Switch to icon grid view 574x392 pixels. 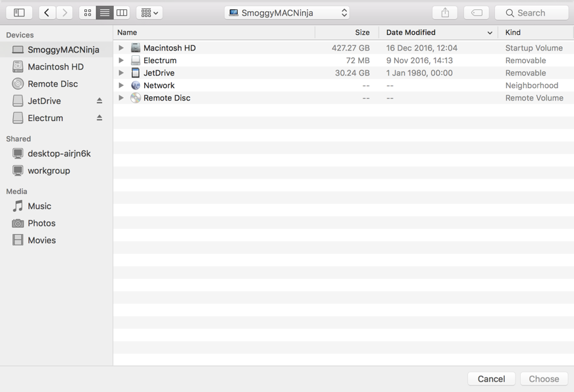[88, 12]
